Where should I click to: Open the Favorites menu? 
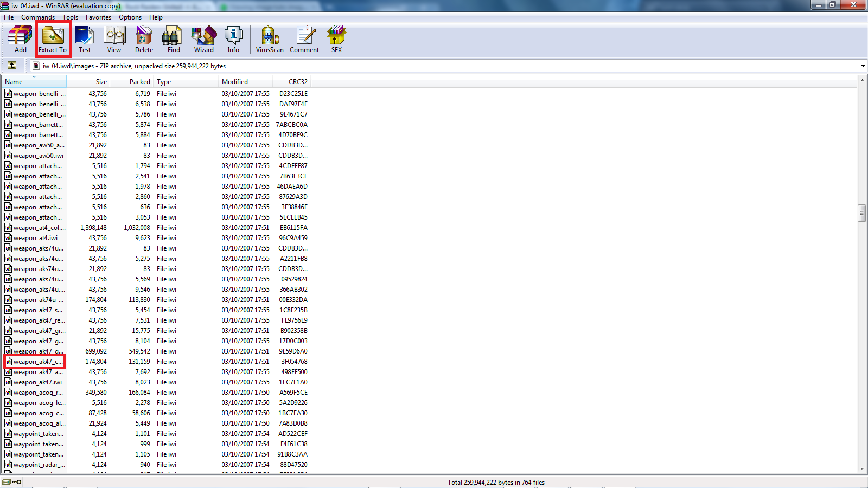(98, 17)
